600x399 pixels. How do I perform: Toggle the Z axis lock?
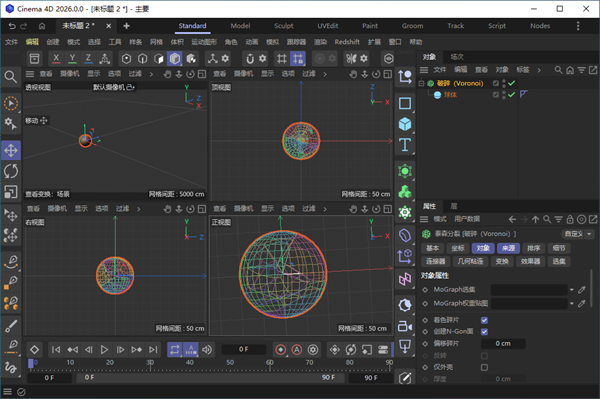pos(88,59)
